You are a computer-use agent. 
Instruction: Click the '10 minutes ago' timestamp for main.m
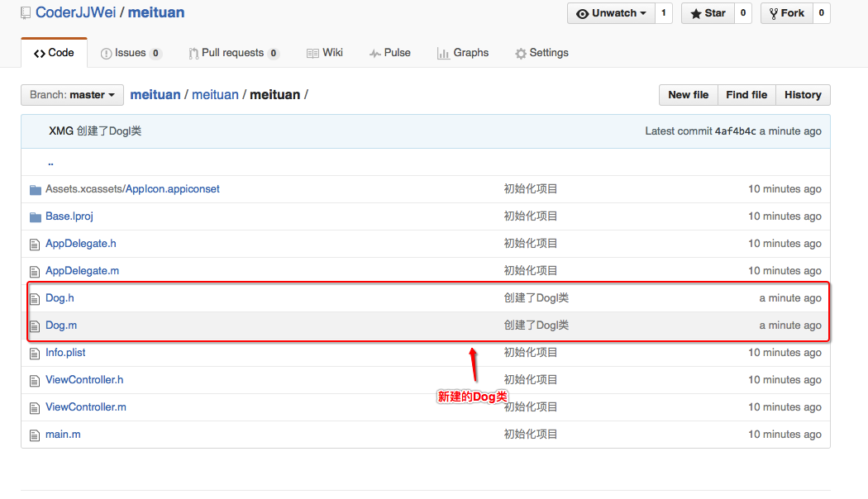(785, 435)
